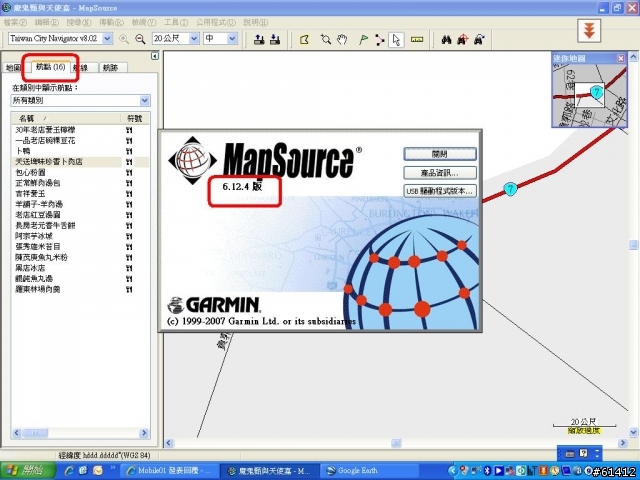The height and width of the screenshot is (480, 640).
Task: Switch to the 航點 (16) tab
Action: (50, 67)
